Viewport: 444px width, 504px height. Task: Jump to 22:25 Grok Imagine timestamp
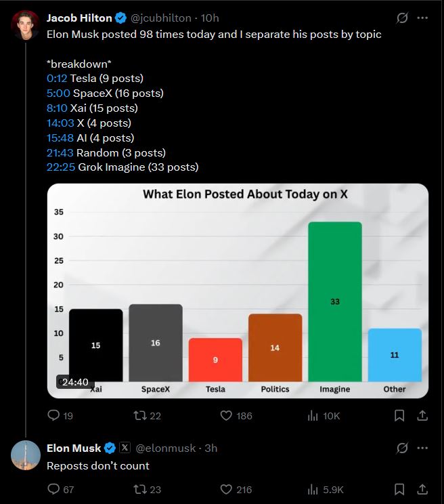coord(60,167)
